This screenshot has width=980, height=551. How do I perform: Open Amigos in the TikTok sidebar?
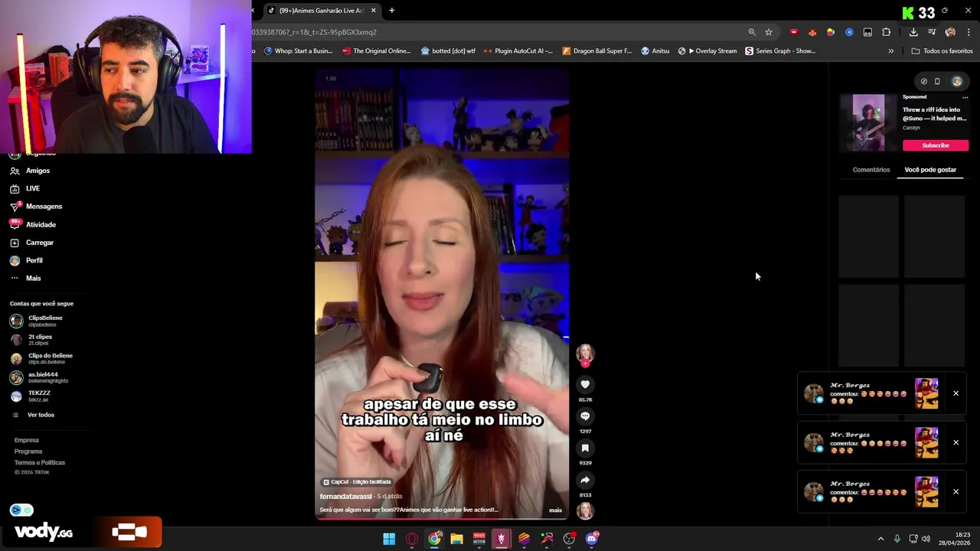click(x=31, y=171)
